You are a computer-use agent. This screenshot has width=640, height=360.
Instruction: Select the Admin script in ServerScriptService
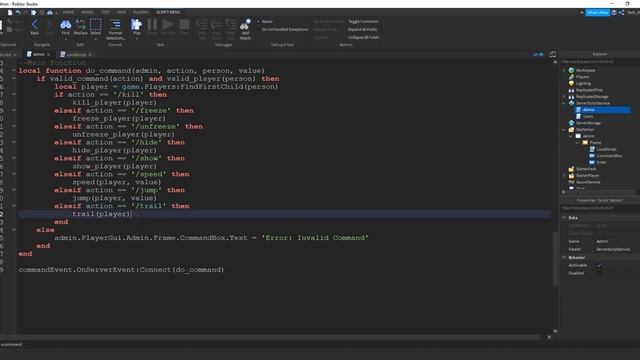tap(602, 110)
